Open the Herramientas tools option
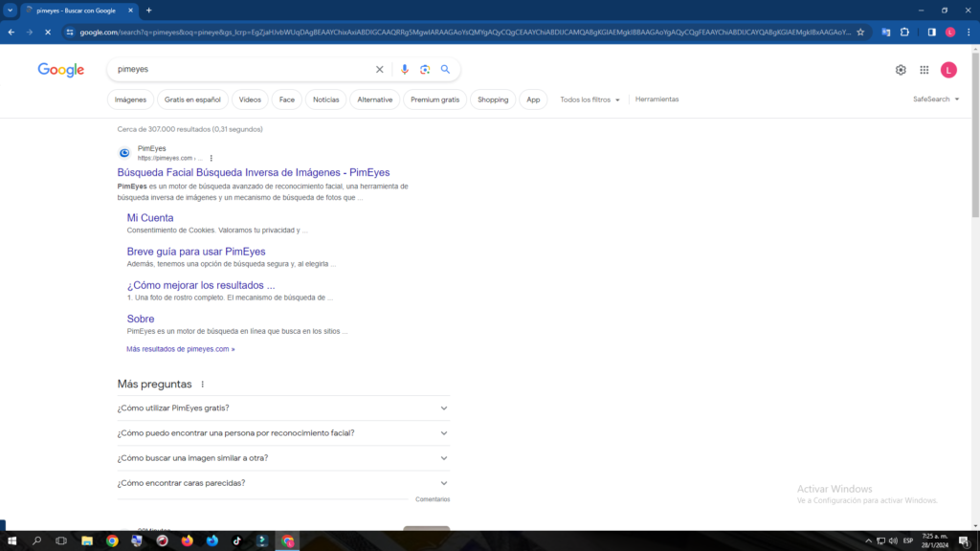Viewport: 980px width, 551px height. tap(657, 99)
